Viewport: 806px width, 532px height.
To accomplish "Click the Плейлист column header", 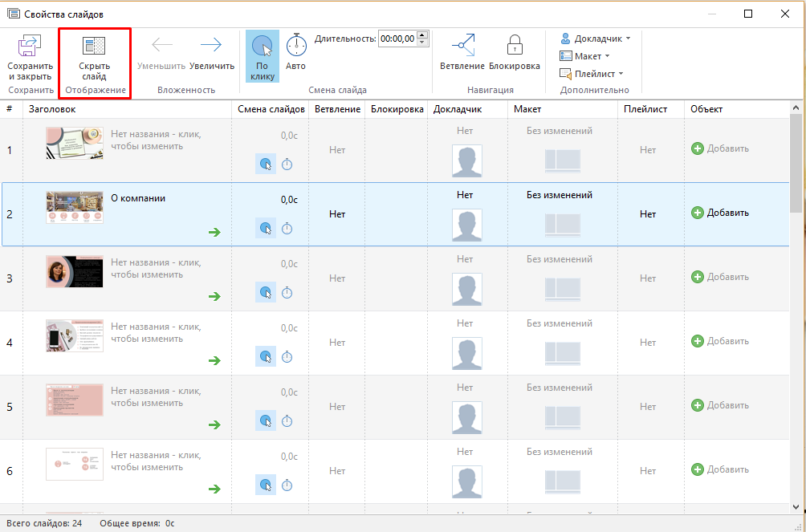I will [651, 109].
